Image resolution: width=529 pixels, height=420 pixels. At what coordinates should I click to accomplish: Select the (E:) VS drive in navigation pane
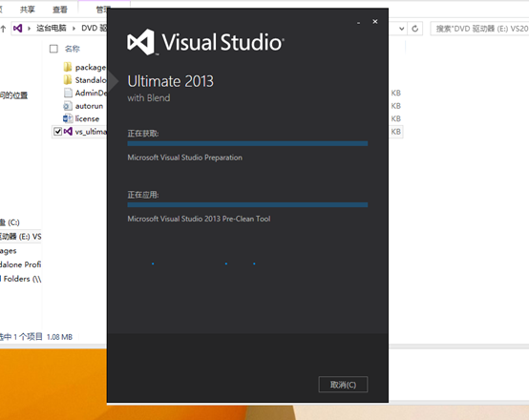coord(21,237)
